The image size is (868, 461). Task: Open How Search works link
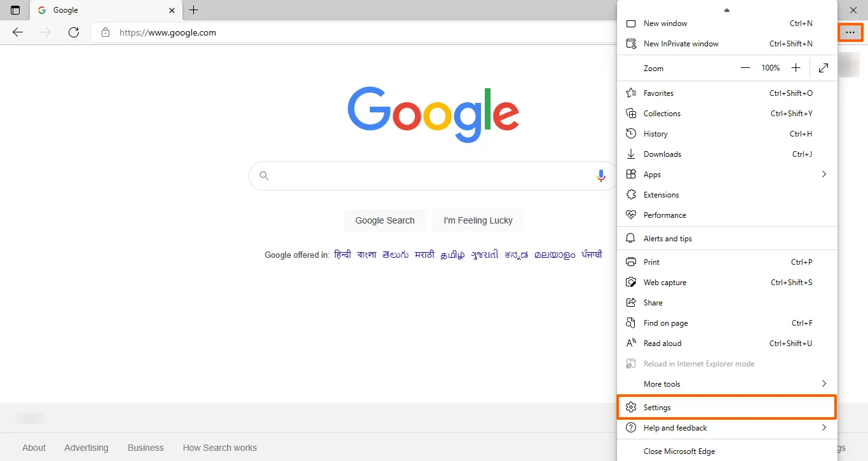(220, 448)
